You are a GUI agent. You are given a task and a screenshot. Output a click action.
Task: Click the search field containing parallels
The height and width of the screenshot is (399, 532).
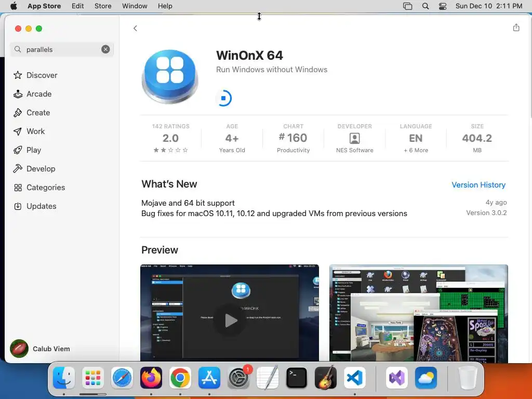point(62,49)
